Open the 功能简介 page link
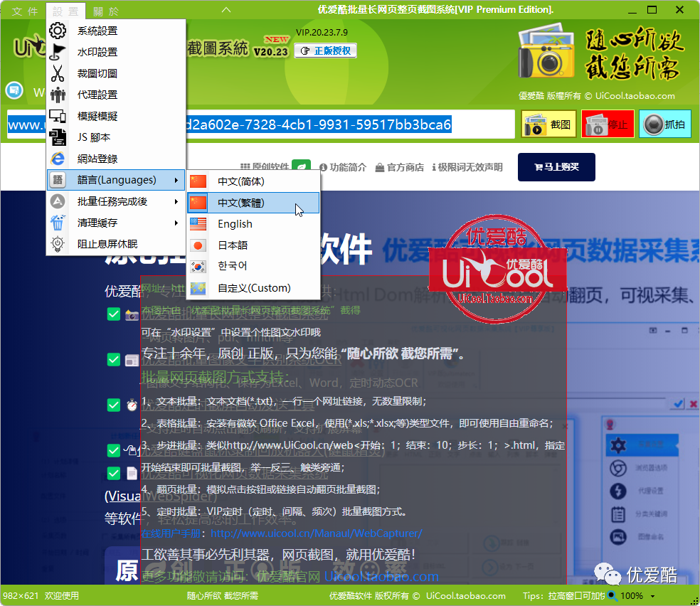Viewport: 700px width, 606px height. [x=343, y=167]
